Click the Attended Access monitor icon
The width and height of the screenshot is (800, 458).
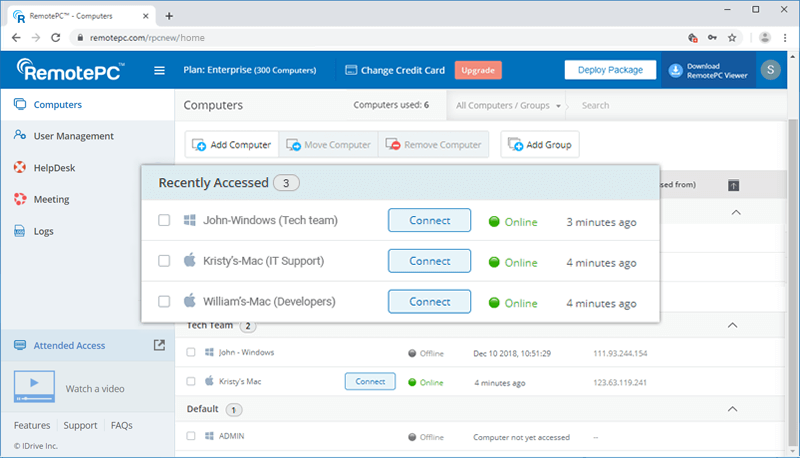(20, 345)
